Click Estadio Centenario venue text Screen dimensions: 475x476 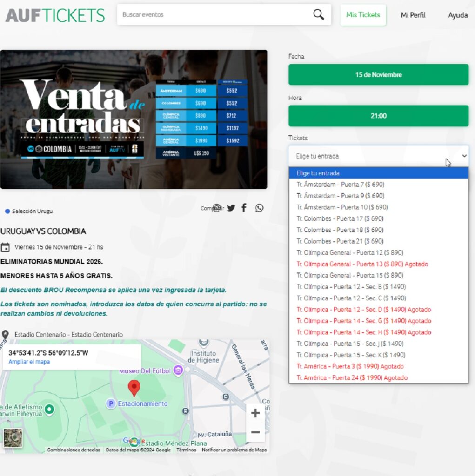tap(69, 335)
